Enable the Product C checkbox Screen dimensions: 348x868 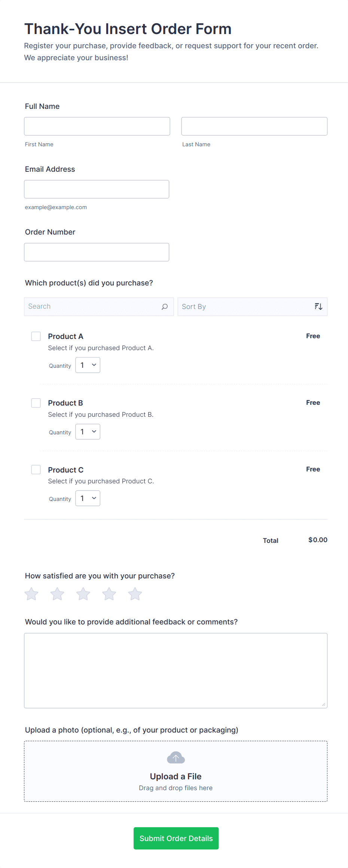(36, 470)
